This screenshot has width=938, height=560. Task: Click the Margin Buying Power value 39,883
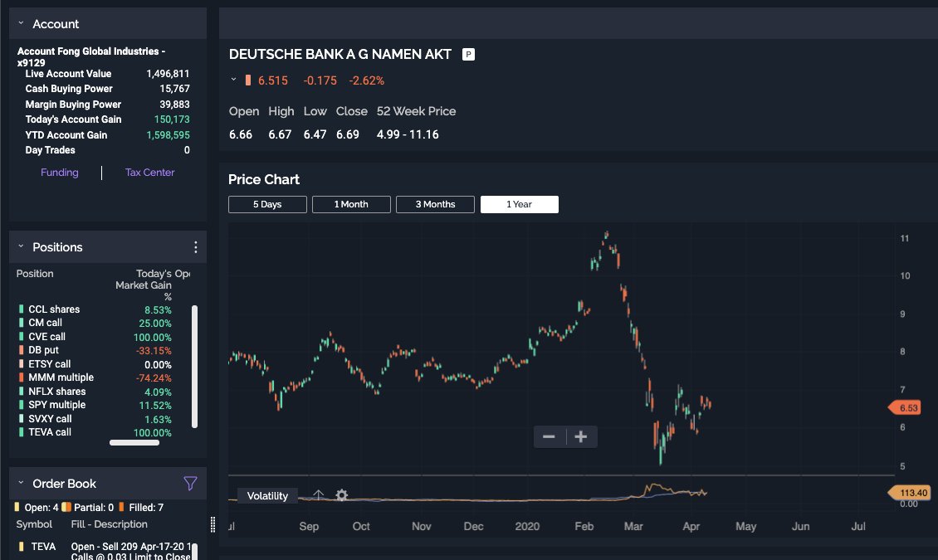pyautogui.click(x=174, y=104)
